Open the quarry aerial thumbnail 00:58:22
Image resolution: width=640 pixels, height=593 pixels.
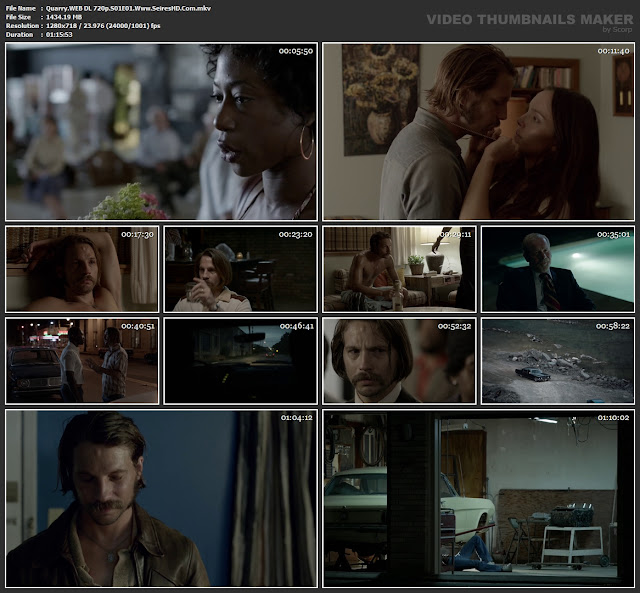[558, 361]
